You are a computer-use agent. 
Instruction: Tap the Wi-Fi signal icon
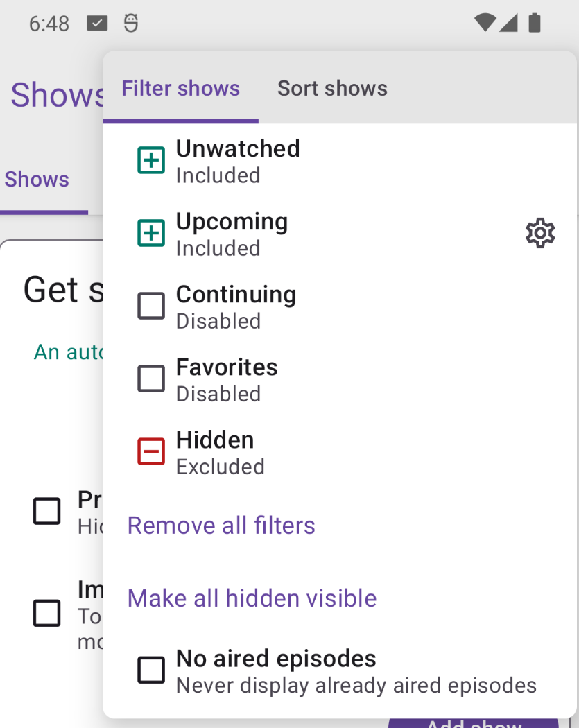pos(485,23)
